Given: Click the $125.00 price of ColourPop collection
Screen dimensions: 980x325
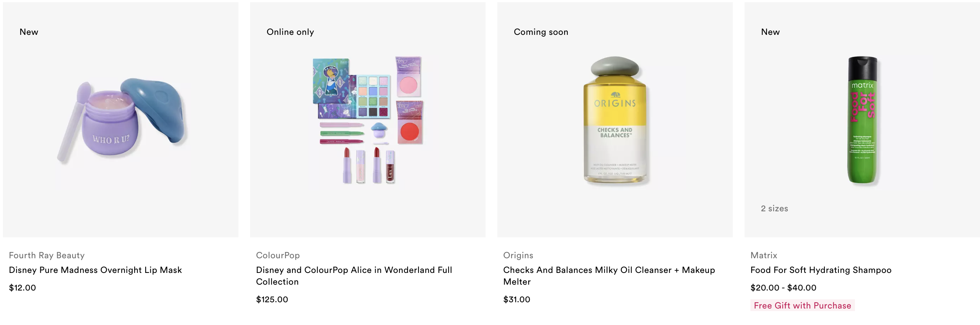Looking at the screenshot, I should pyautogui.click(x=272, y=299).
